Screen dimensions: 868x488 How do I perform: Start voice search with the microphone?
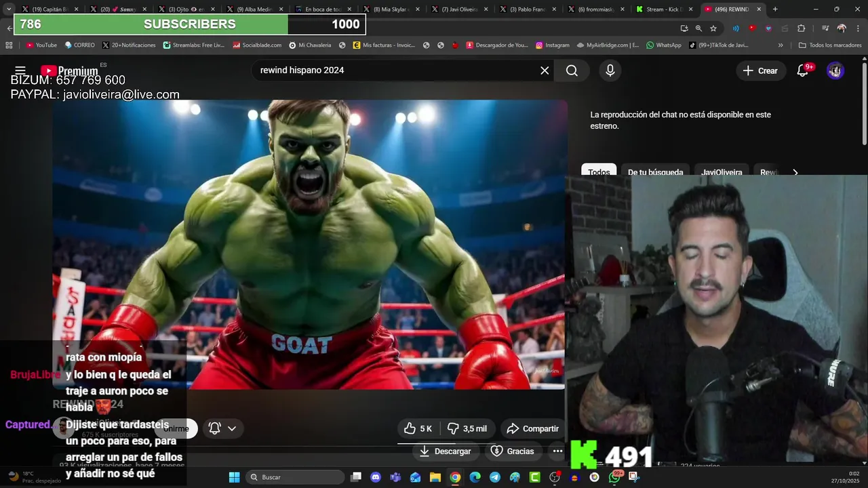610,70
